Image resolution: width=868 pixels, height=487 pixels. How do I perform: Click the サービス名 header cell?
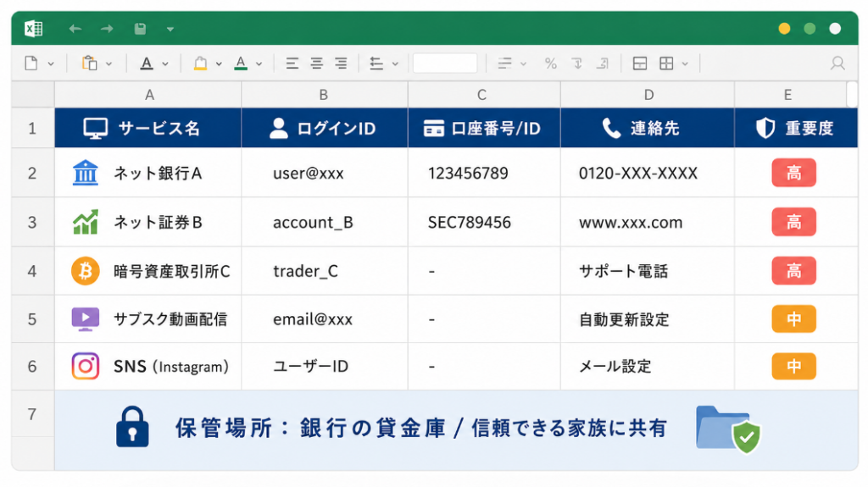pos(147,128)
